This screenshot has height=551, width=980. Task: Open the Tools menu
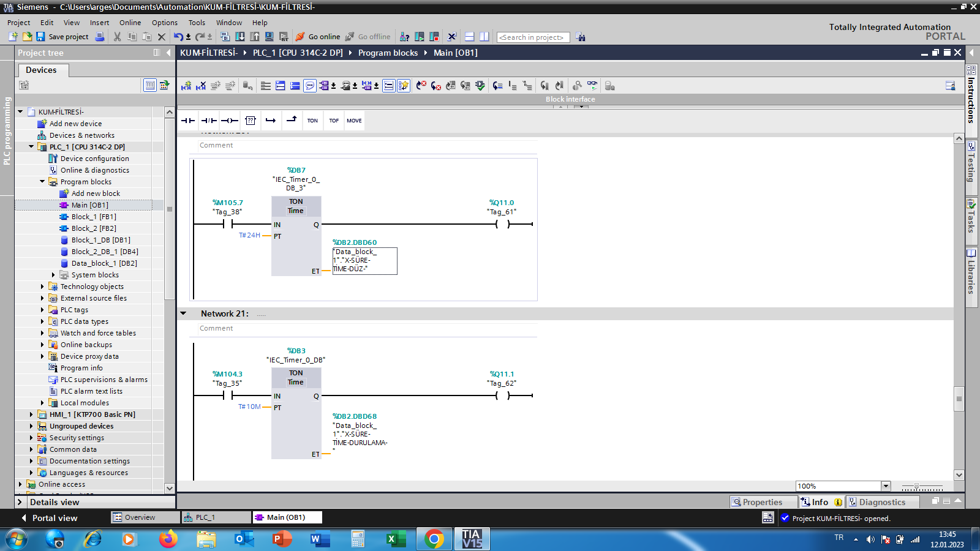(197, 23)
